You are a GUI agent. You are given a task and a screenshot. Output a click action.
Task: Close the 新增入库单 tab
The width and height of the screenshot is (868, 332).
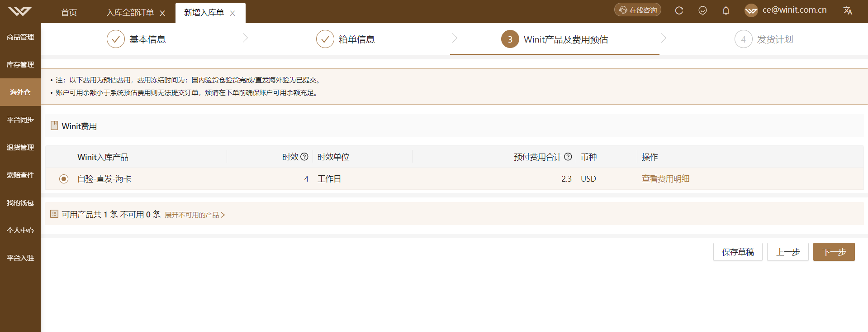point(232,13)
